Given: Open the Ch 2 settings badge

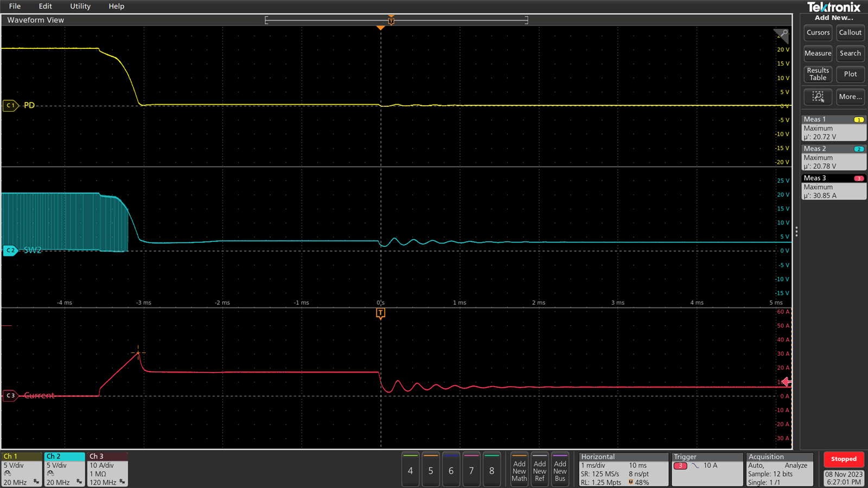Looking at the screenshot, I should (x=65, y=470).
